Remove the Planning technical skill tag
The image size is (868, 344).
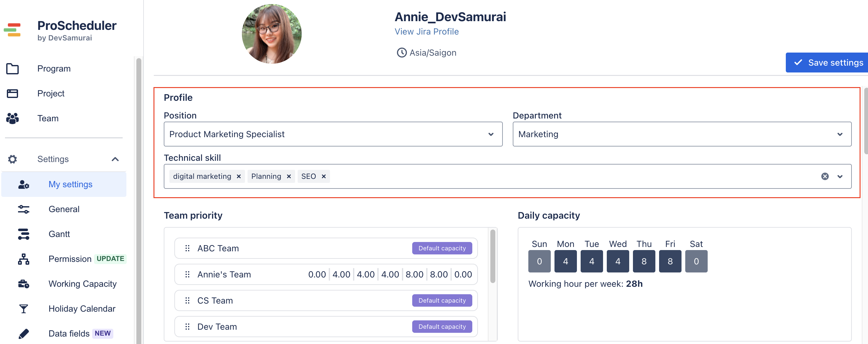pyautogui.click(x=288, y=176)
